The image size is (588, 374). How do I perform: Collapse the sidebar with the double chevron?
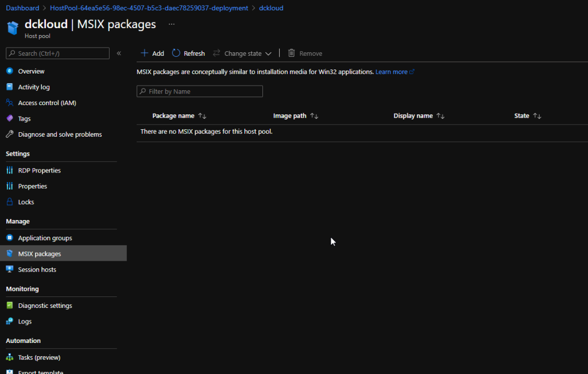pos(119,53)
